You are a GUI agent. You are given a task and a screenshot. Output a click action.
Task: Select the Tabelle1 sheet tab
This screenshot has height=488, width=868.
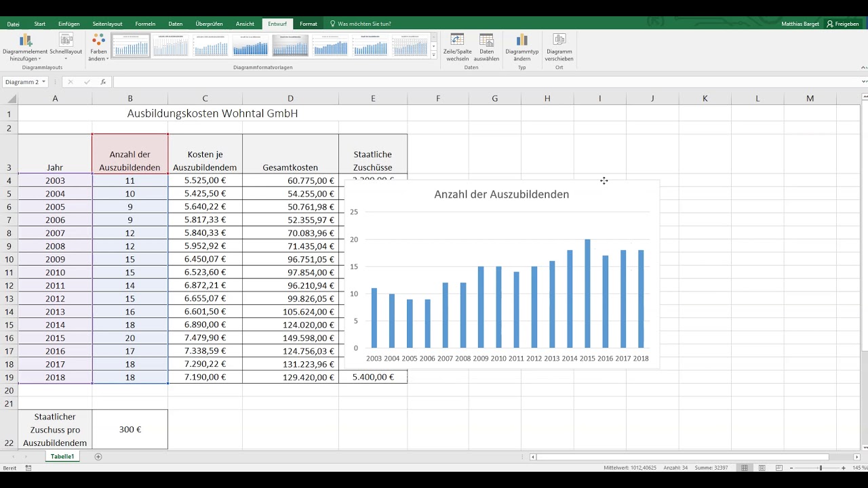tap(62, 457)
